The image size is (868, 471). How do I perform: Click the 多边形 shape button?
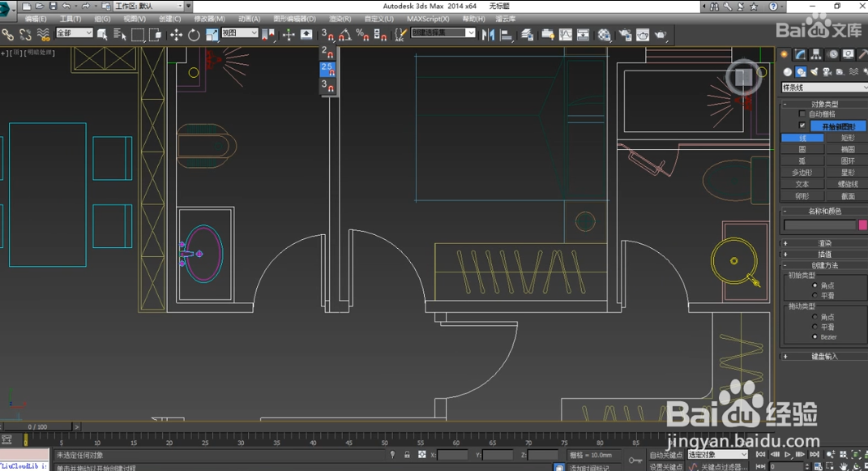[x=802, y=173]
